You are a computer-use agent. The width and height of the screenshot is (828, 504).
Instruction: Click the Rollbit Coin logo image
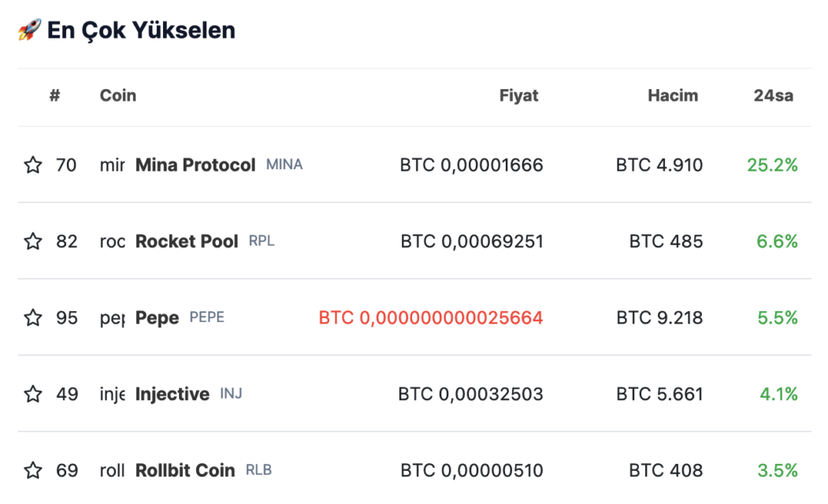(x=112, y=470)
